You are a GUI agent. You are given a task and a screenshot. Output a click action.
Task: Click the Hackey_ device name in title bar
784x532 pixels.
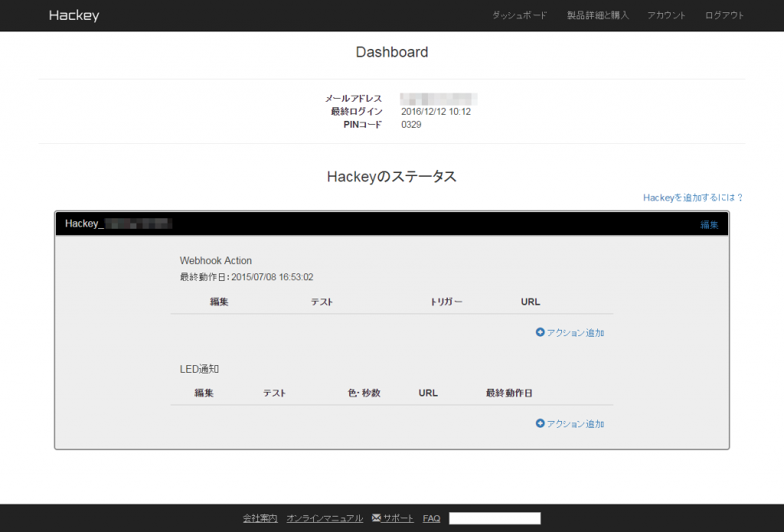pos(118,224)
